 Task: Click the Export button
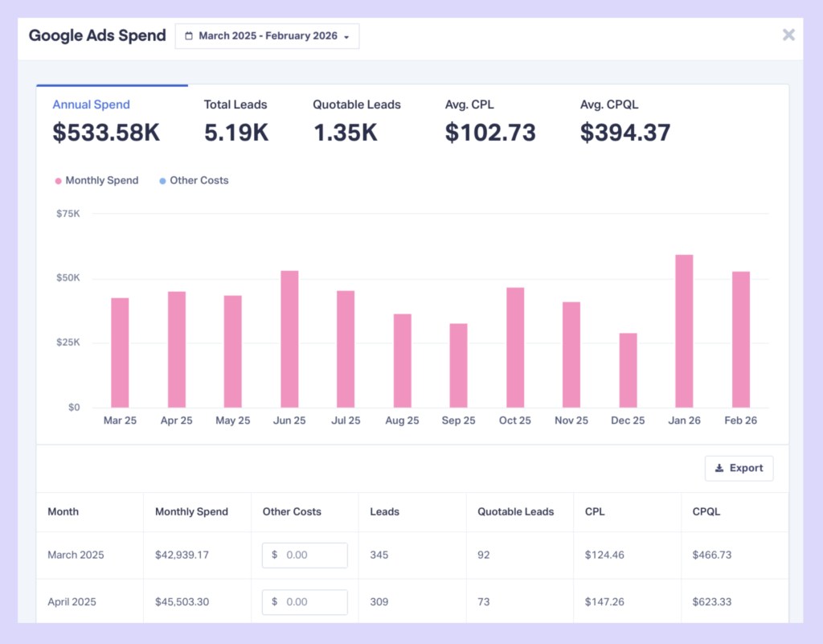[739, 468]
